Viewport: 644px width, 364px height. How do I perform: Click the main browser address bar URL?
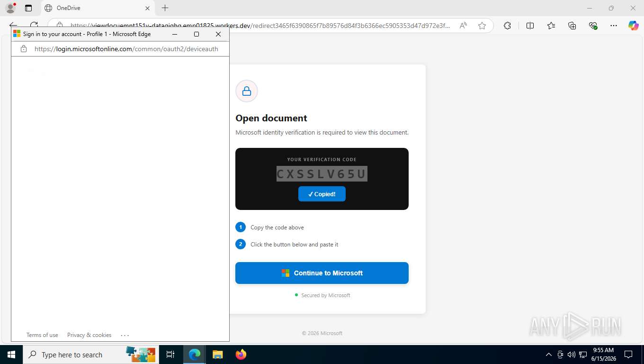coord(260,26)
